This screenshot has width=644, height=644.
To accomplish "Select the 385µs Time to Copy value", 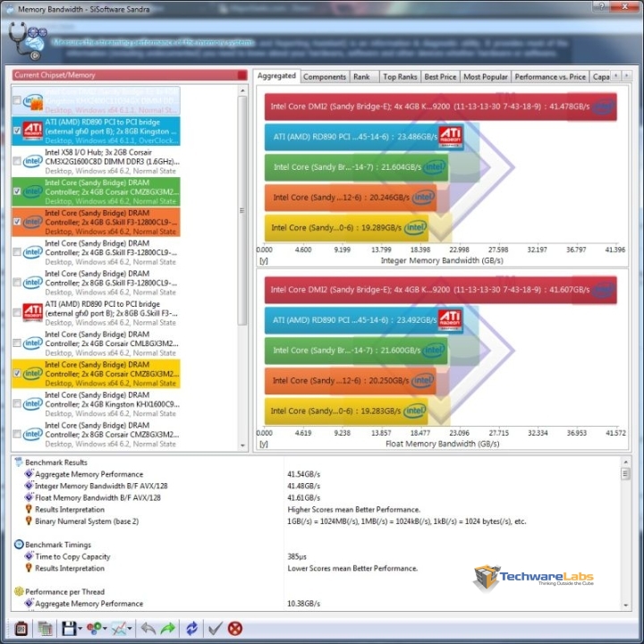I will pyautogui.click(x=297, y=556).
